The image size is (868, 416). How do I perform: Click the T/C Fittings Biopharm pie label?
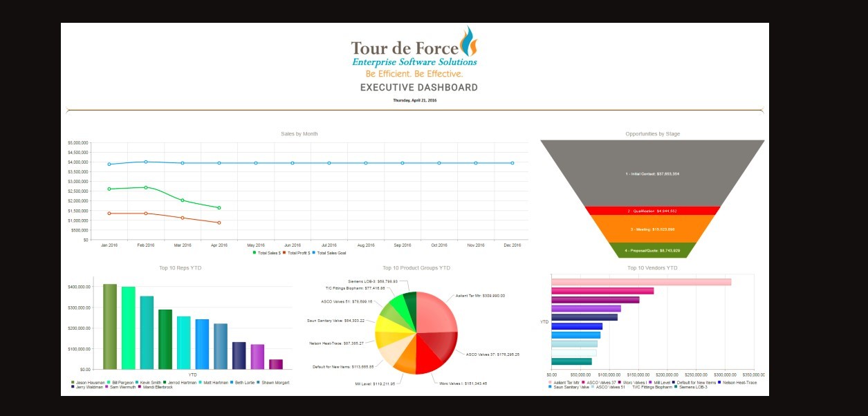(x=355, y=288)
